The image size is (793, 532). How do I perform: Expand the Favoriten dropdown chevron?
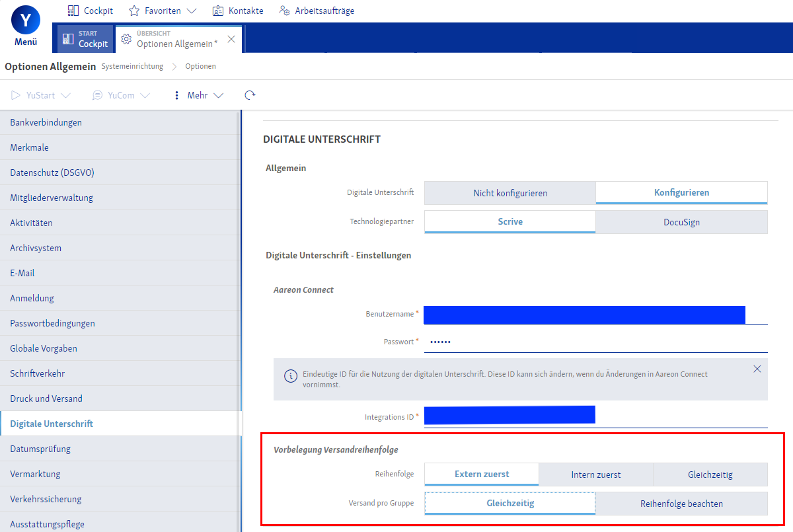(x=192, y=11)
